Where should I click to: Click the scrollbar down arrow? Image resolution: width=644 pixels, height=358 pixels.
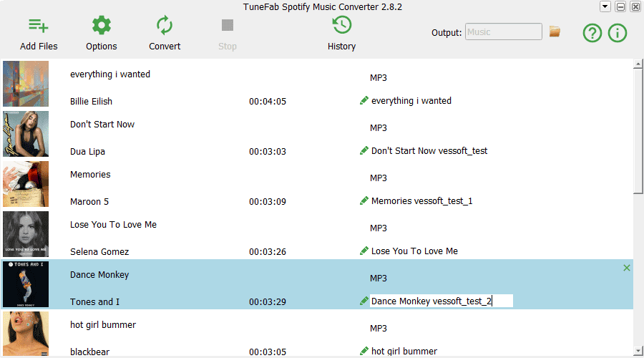638,352
